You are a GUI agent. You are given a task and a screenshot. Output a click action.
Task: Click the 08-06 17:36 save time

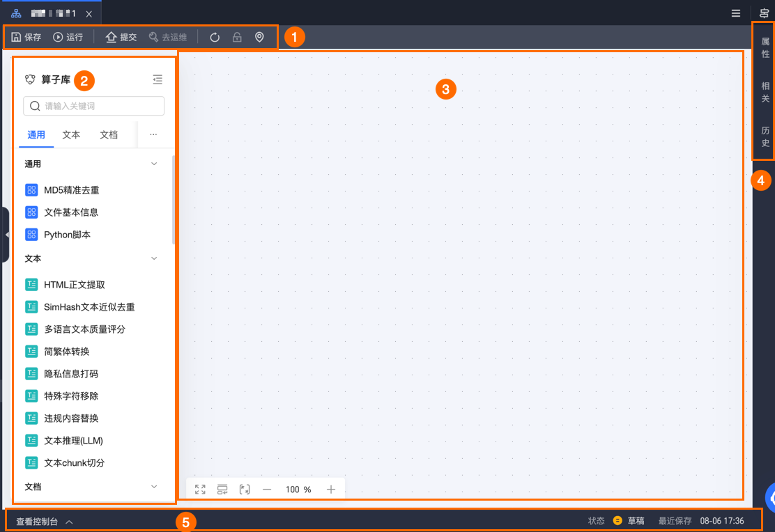coord(721,521)
